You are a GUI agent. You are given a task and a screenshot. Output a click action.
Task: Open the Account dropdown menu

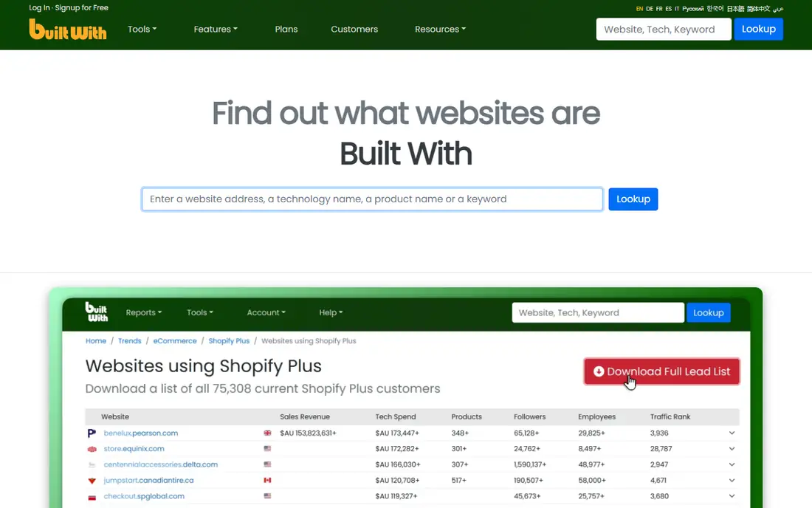(x=266, y=312)
